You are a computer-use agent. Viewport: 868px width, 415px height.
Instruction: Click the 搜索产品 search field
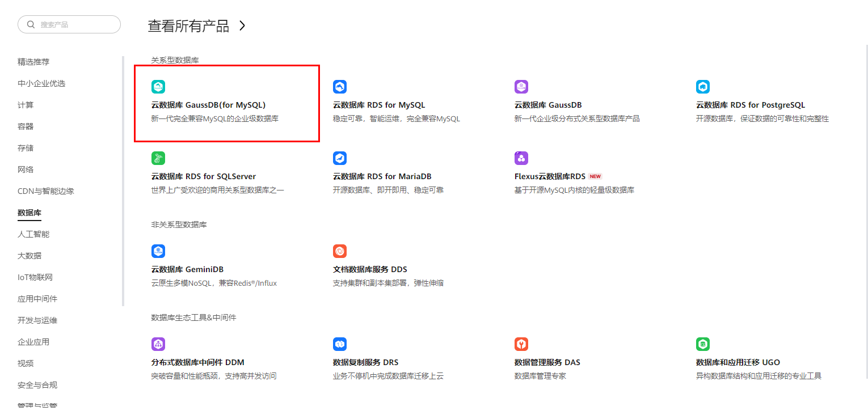click(69, 24)
